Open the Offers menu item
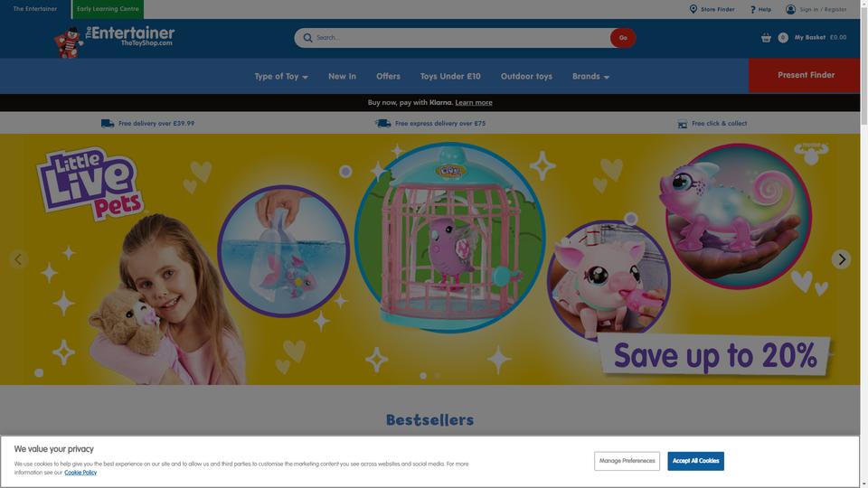This screenshot has width=868, height=488. [388, 76]
